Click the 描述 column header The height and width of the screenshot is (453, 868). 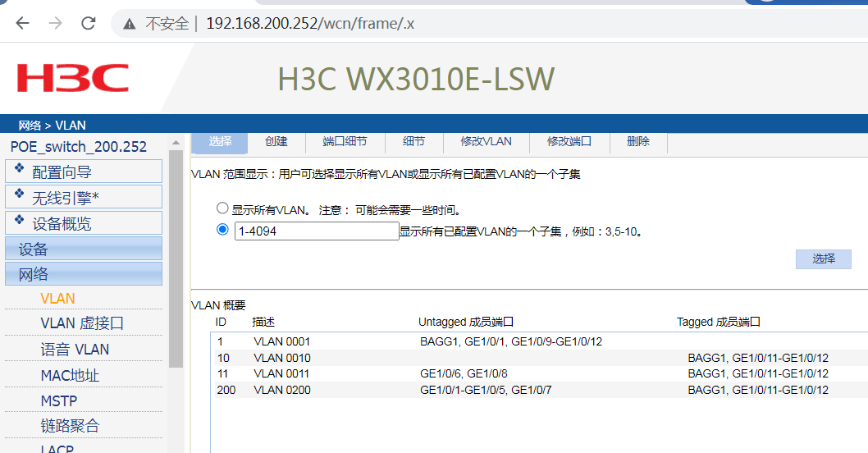coord(263,322)
